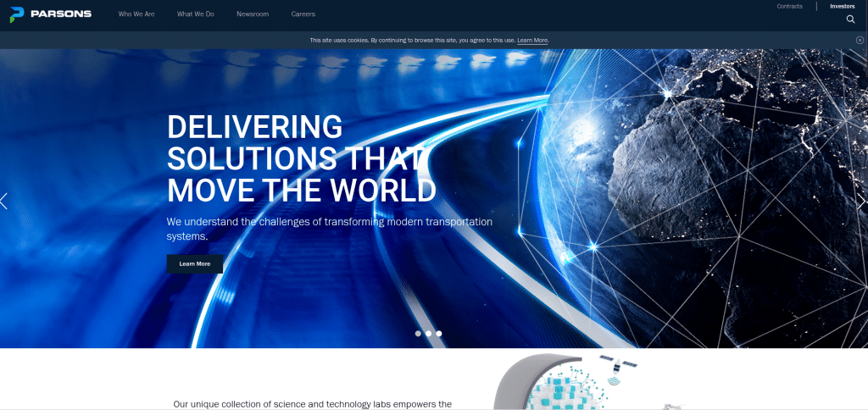
Task: Open the Who We Are menu
Action: point(136,14)
